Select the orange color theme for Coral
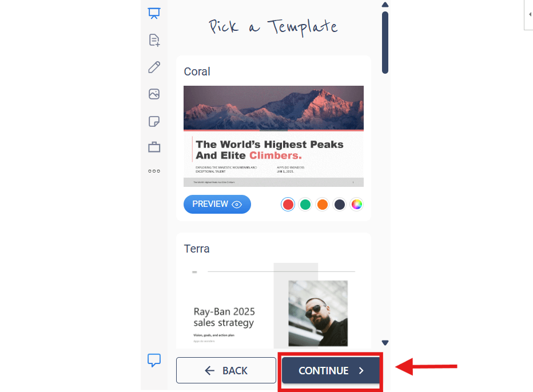Image resolution: width=533 pixels, height=392 pixels. (x=322, y=205)
